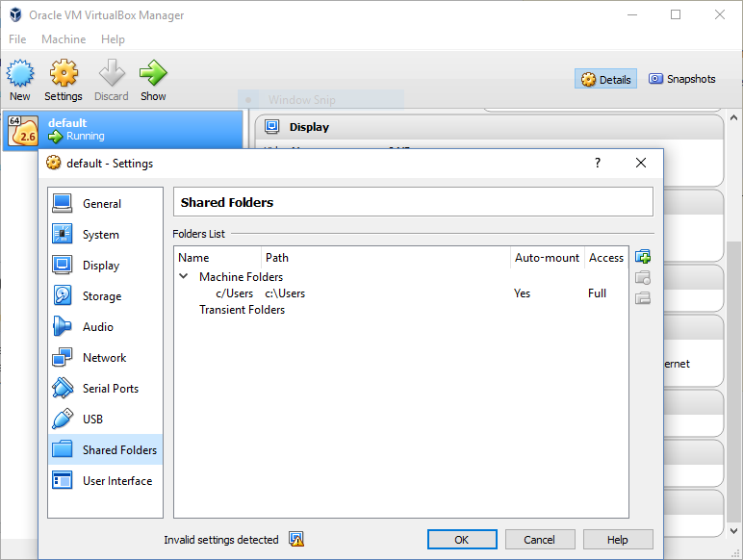Click the settings dialog help question mark
Image resolution: width=743 pixels, height=560 pixels.
(598, 163)
